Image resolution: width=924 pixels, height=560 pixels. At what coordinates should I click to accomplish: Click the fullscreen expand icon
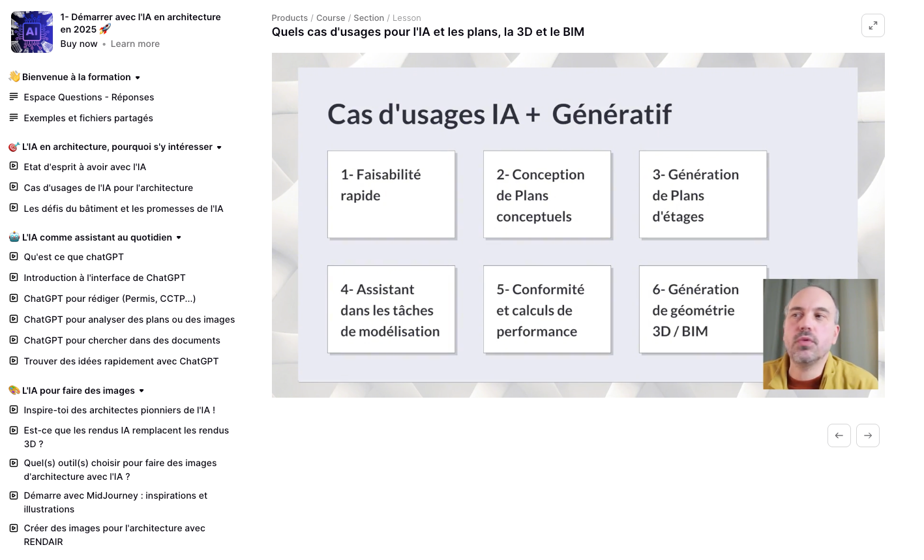click(x=872, y=25)
